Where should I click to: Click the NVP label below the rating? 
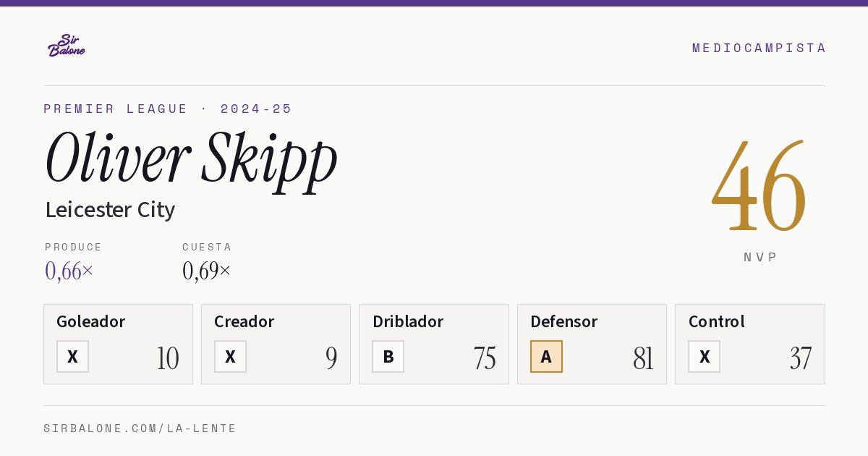[760, 257]
